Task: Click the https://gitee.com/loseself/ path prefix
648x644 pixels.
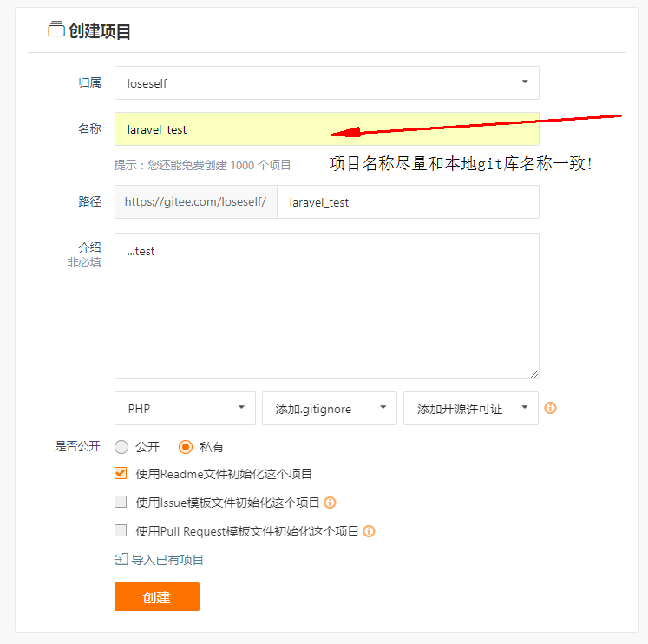Action: pyautogui.click(x=196, y=201)
